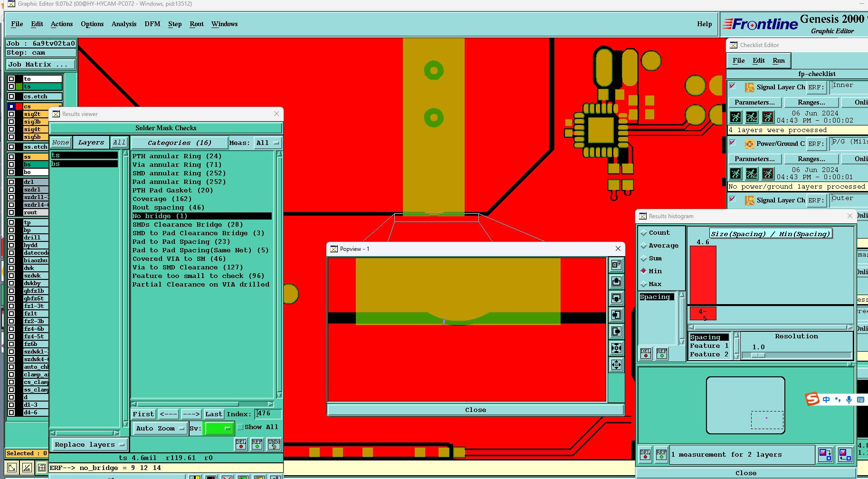Click the left copy-layers icon in Results histogram

(825, 455)
